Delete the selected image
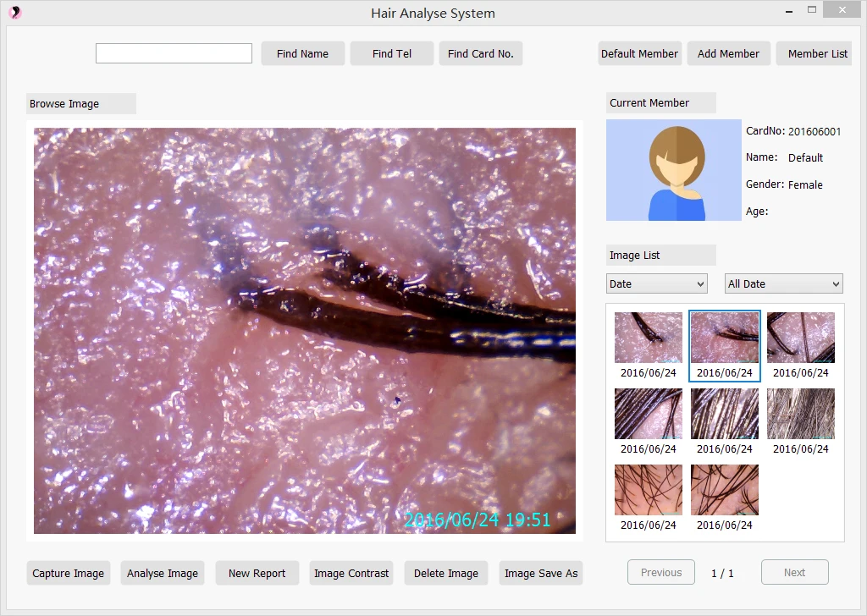 [445, 573]
